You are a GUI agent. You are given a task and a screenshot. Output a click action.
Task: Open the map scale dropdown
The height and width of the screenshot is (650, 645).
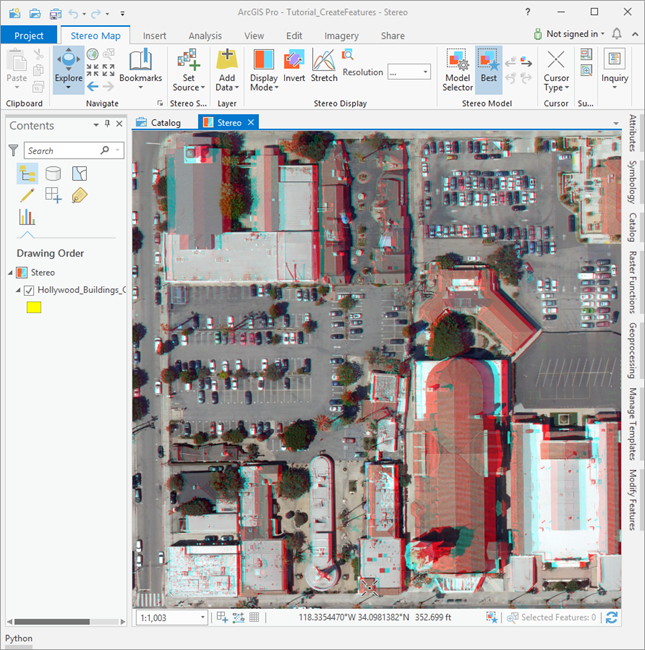coord(203,618)
